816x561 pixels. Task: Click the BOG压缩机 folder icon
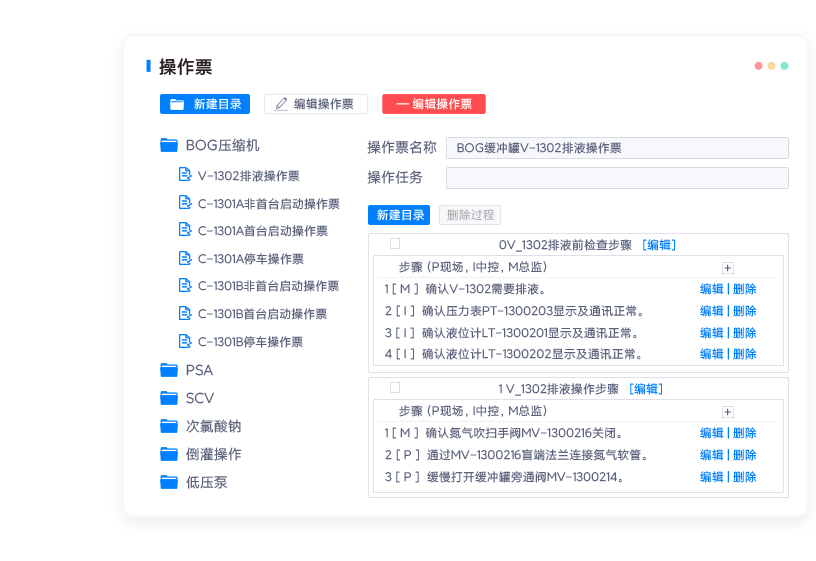[169, 146]
